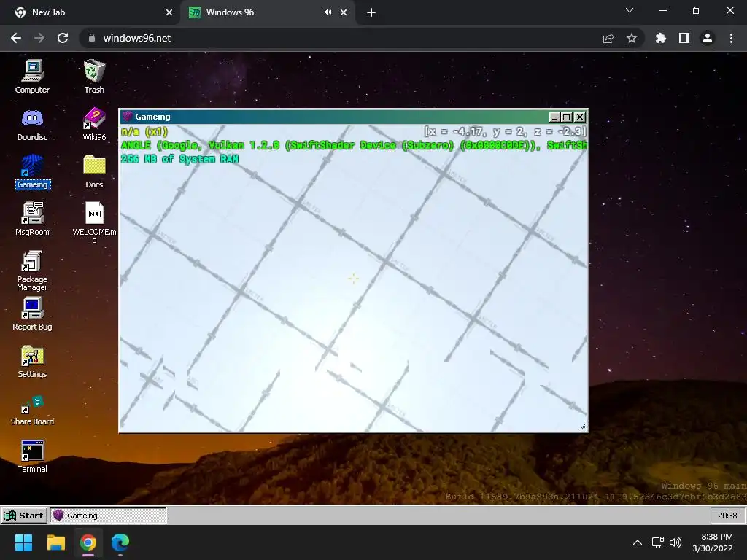The image size is (747, 560).
Task: Show hidden system tray icons
Action: [x=638, y=542]
